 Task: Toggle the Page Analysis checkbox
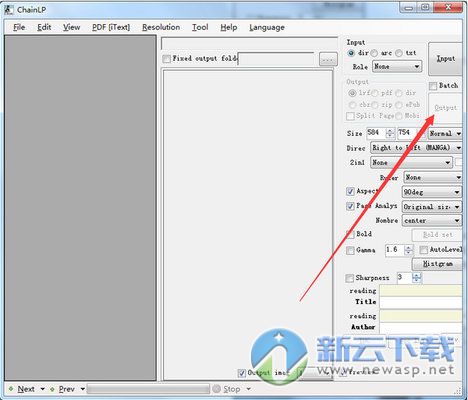click(x=350, y=206)
